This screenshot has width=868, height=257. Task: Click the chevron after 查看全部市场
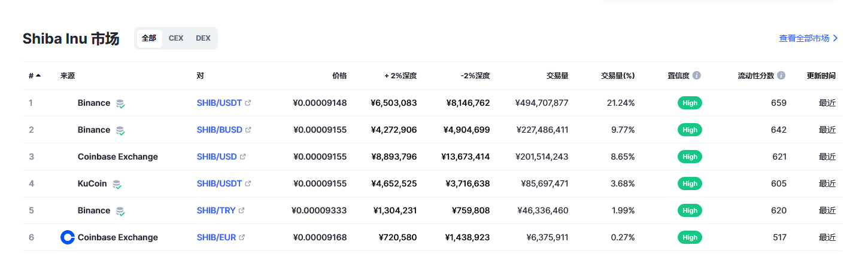(836, 38)
